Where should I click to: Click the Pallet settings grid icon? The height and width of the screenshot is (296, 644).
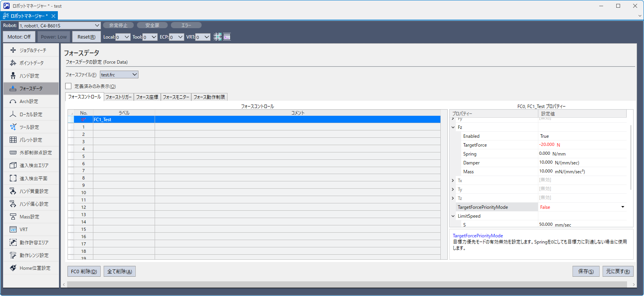point(13,140)
